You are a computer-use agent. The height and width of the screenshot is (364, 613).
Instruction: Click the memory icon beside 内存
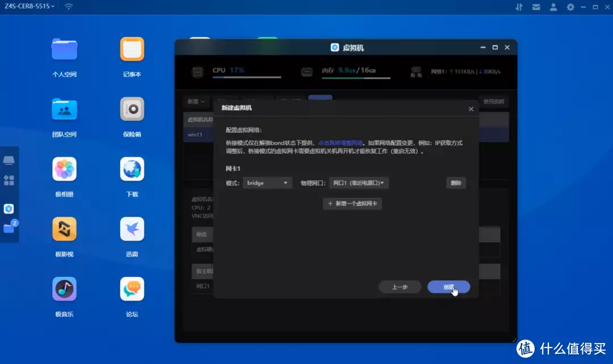[x=307, y=72]
